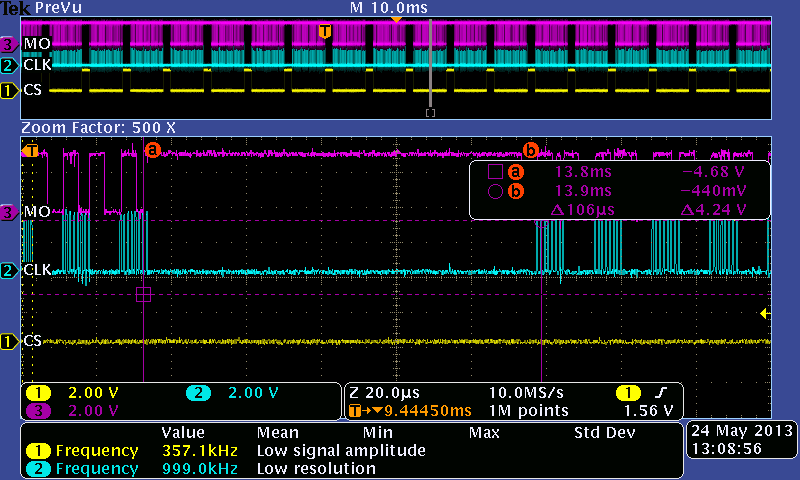This screenshot has height=480, width=800.
Task: Click square cursor a symbol in readout
Action: pos(495,172)
